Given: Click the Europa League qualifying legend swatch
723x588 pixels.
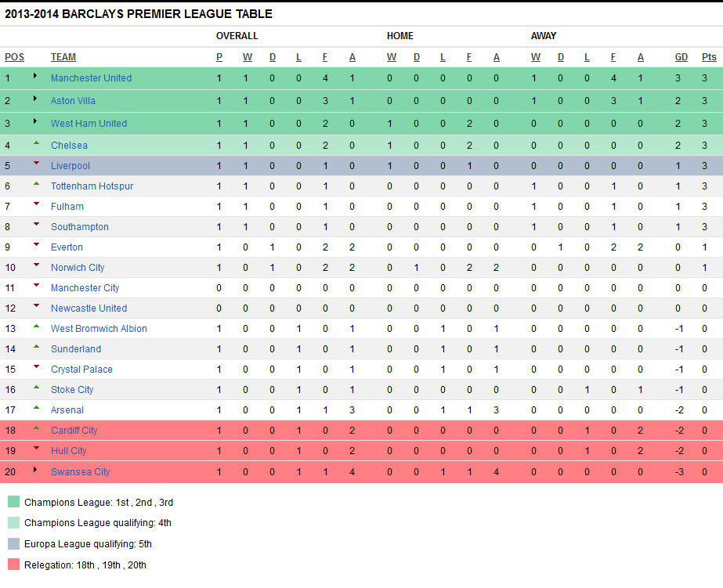Looking at the screenshot, I should pos(13,544).
